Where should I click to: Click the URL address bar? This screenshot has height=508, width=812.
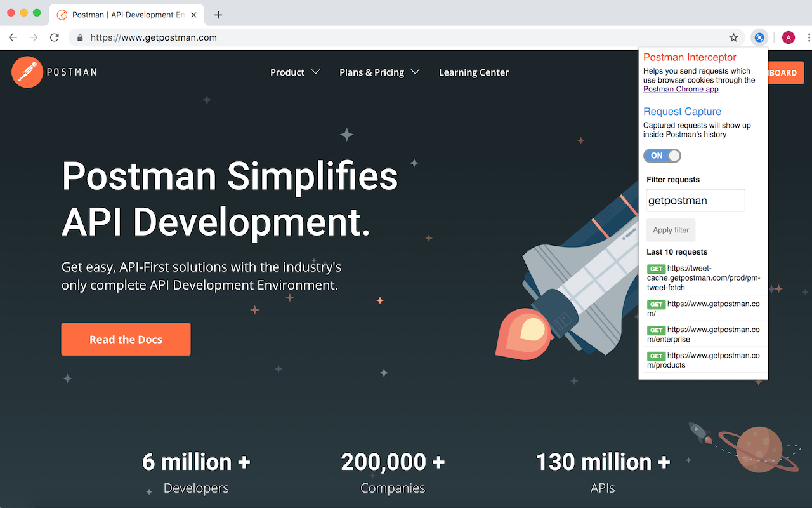(406, 37)
